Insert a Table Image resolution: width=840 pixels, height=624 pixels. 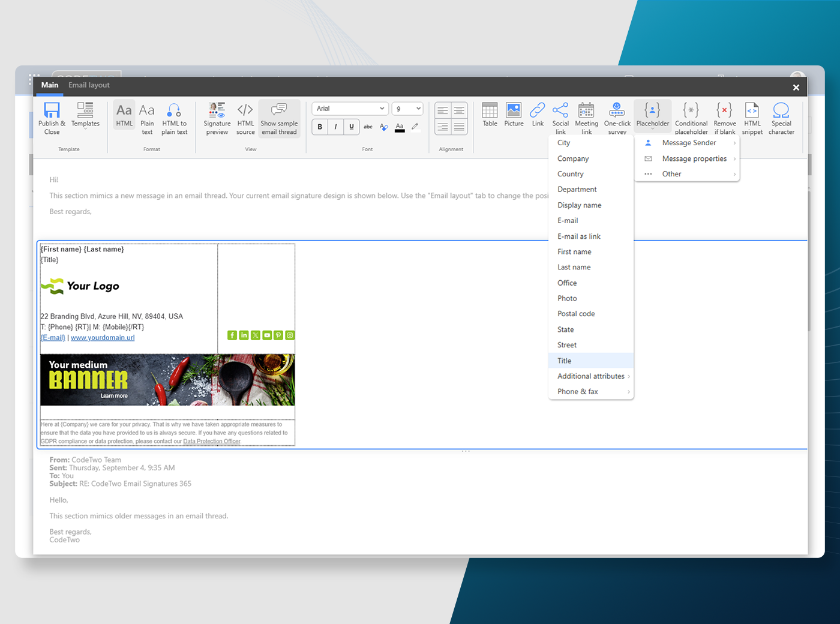click(490, 115)
